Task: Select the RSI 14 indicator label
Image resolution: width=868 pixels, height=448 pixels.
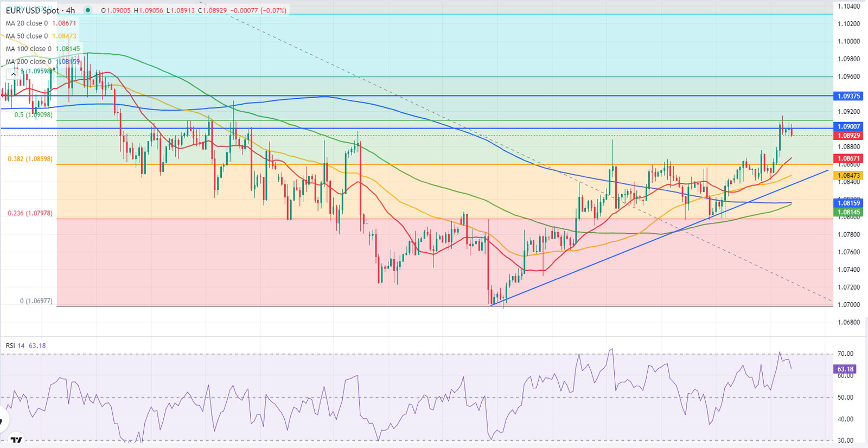Action: (x=15, y=345)
